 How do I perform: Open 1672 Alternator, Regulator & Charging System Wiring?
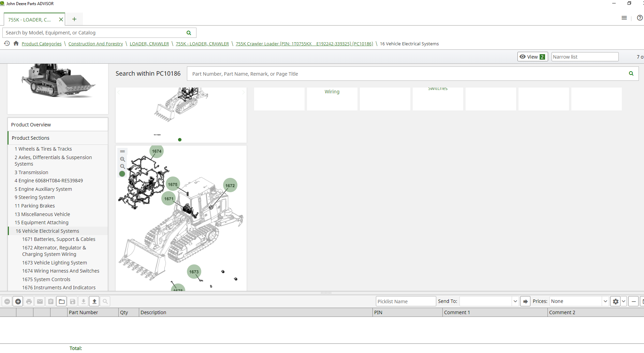coord(54,251)
